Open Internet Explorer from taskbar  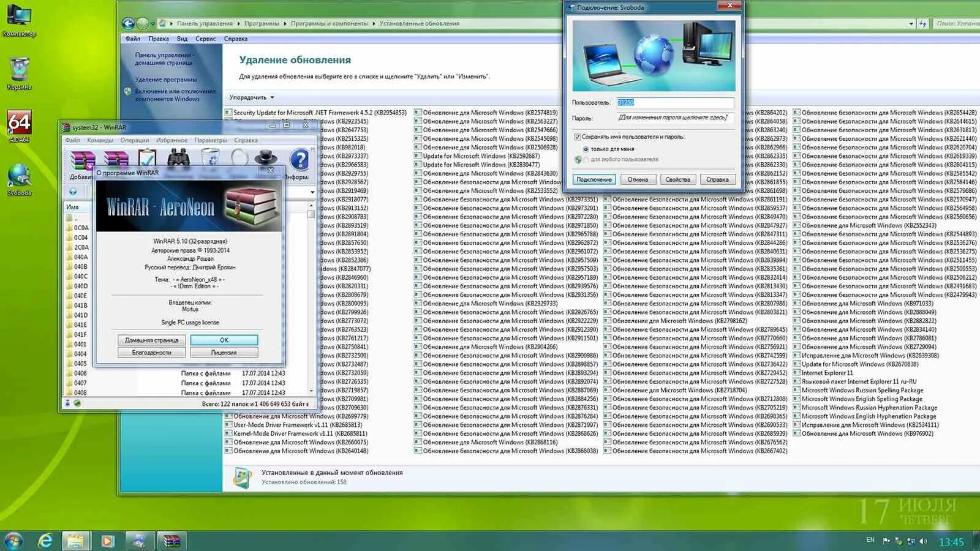[45, 541]
